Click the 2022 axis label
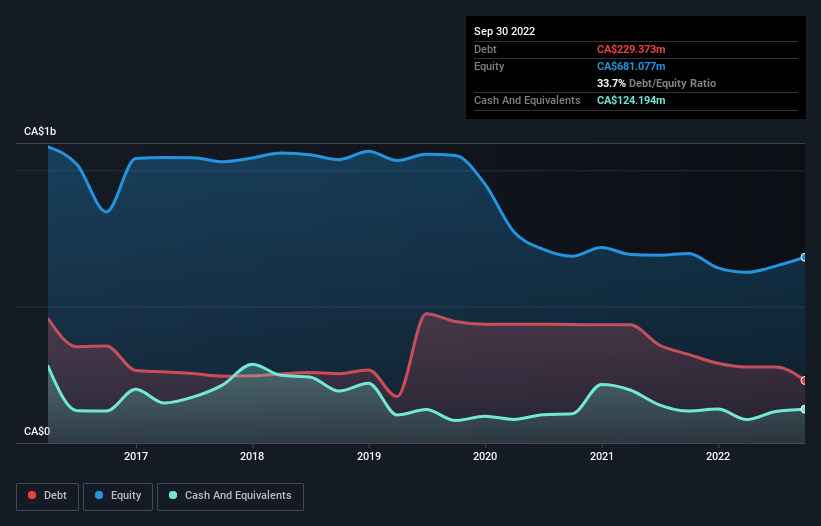 point(718,456)
